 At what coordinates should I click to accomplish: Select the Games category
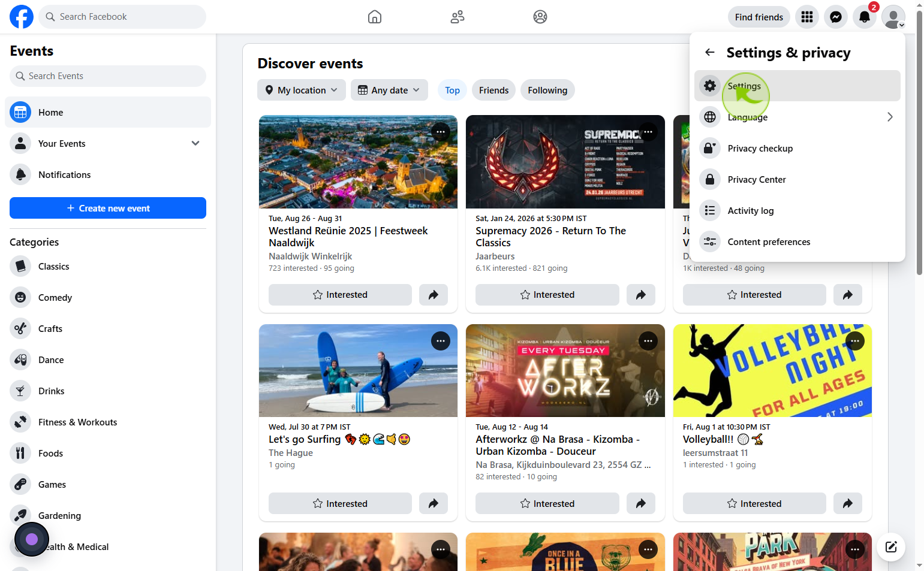click(108, 484)
